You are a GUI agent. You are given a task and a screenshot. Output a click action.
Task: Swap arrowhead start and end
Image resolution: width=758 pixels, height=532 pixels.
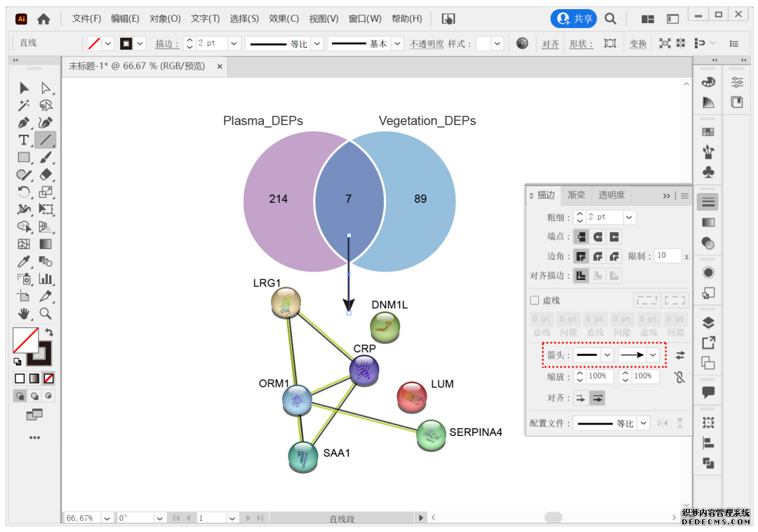[679, 355]
